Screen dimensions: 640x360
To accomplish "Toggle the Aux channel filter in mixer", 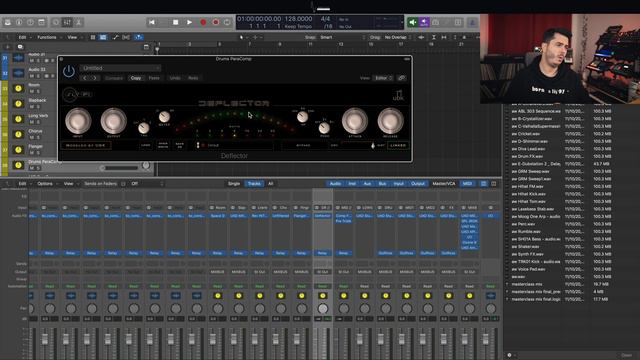I will click(x=367, y=184).
